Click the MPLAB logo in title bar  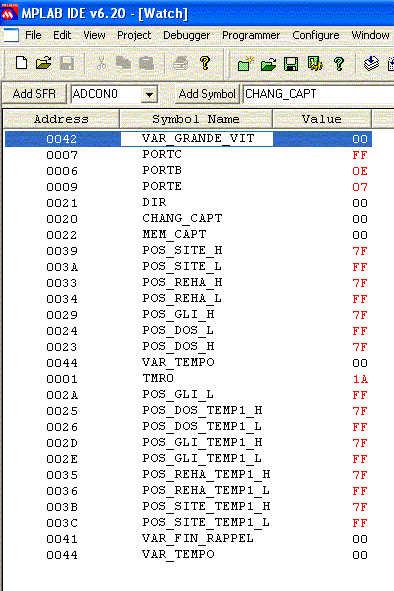pos(9,13)
